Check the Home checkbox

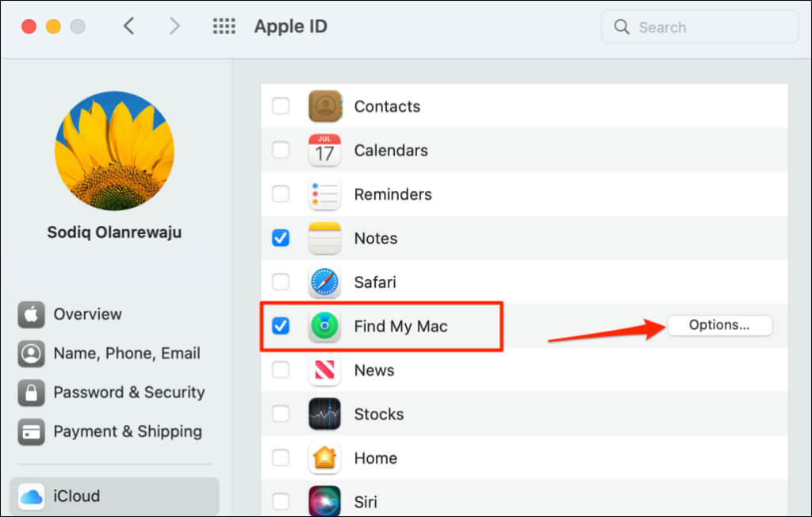tap(281, 458)
